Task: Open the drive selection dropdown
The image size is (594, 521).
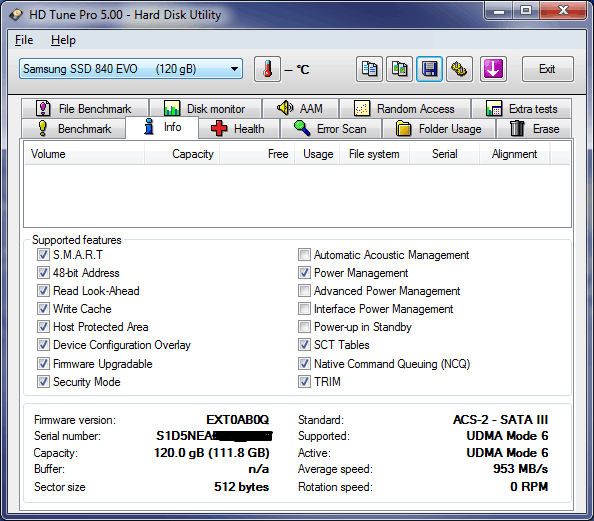Action: click(131, 69)
